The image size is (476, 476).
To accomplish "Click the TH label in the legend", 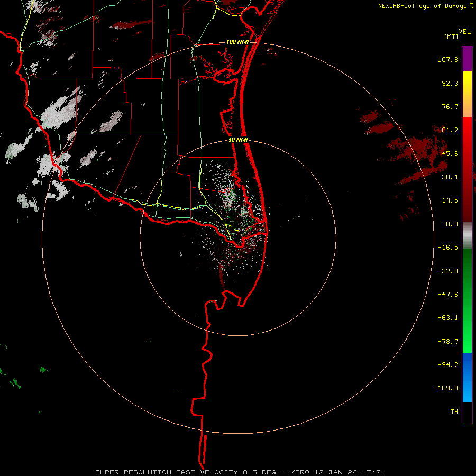I will (454, 412).
